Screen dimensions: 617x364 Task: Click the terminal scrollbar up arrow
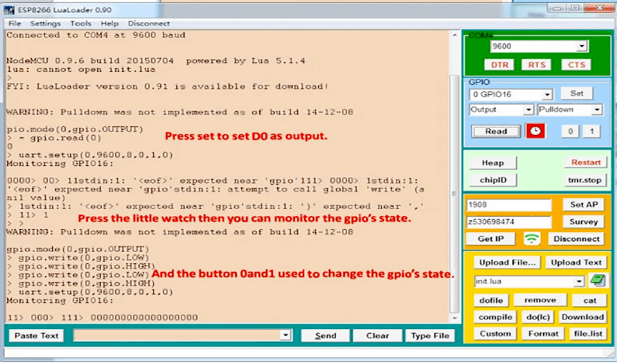pyautogui.click(x=454, y=35)
